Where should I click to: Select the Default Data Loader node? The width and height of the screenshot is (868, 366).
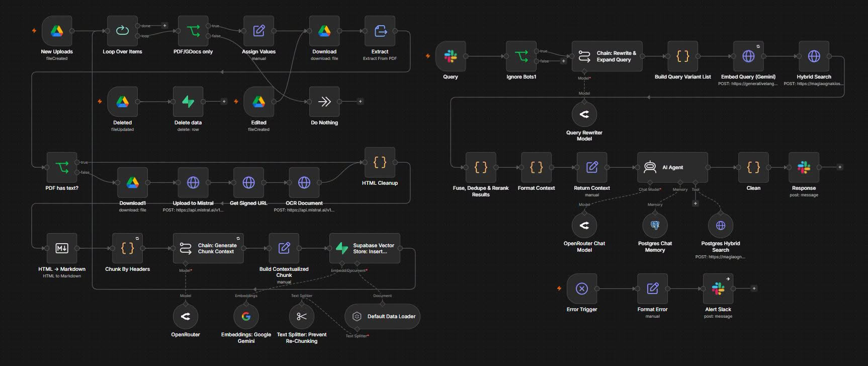[382, 317]
